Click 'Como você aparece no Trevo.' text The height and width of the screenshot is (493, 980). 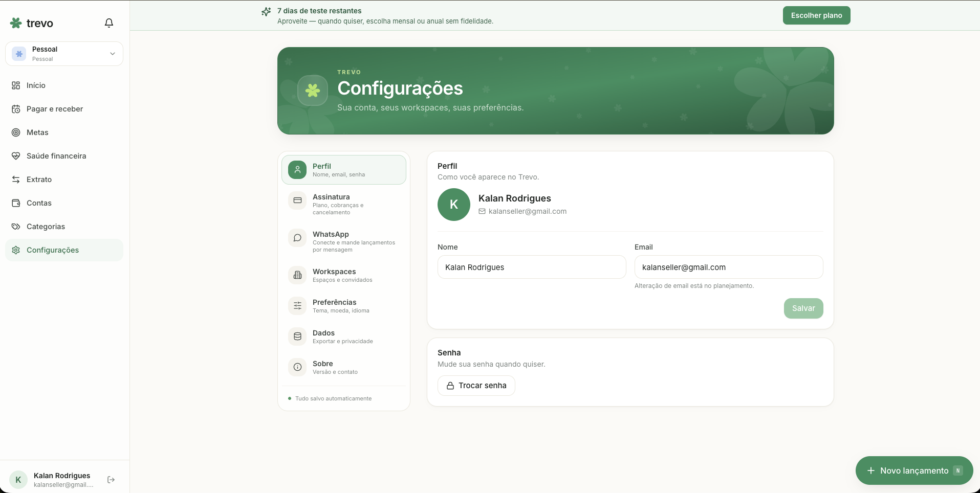click(x=488, y=177)
